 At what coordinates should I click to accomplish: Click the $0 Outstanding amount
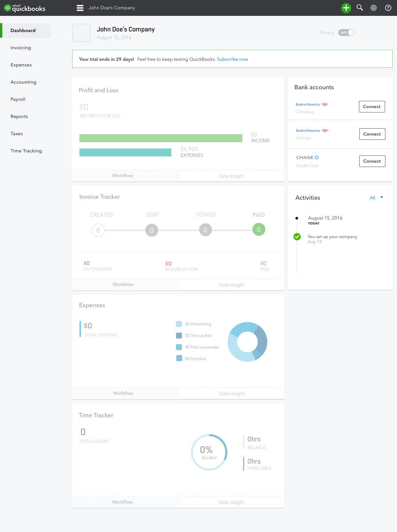[87, 263]
